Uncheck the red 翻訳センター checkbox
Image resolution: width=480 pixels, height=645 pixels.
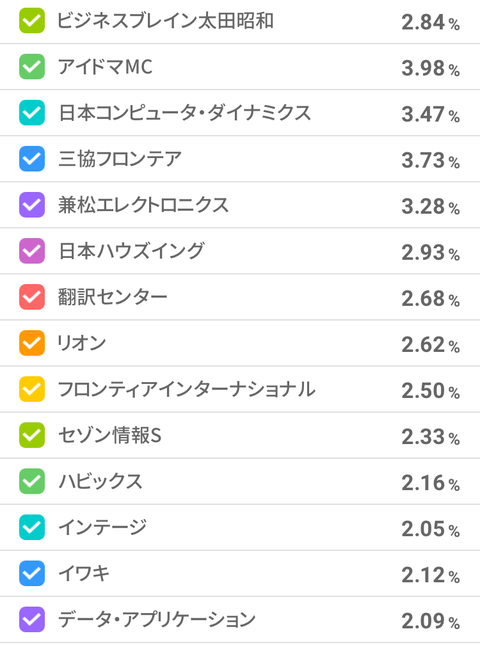(32, 297)
